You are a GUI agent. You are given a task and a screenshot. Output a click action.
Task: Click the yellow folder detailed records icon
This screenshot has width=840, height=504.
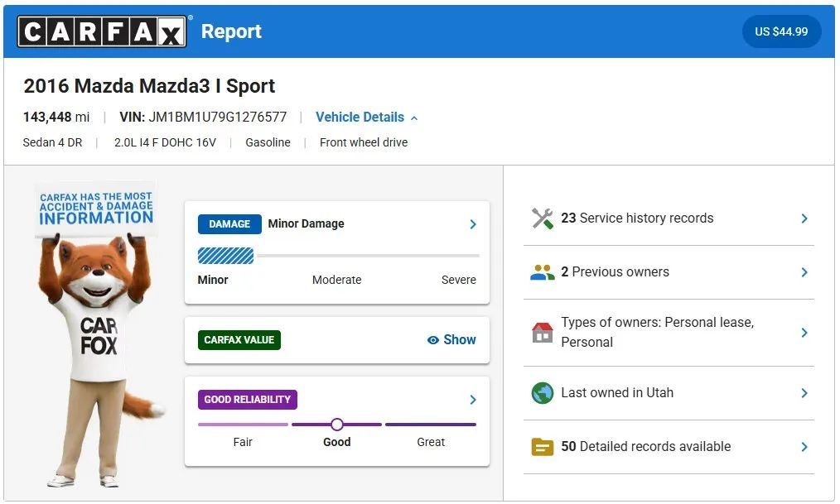coord(542,447)
